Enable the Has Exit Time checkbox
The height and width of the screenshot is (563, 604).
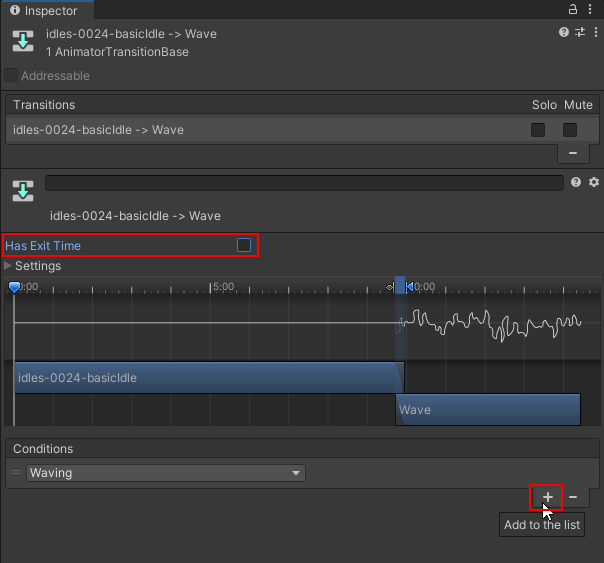click(243, 245)
